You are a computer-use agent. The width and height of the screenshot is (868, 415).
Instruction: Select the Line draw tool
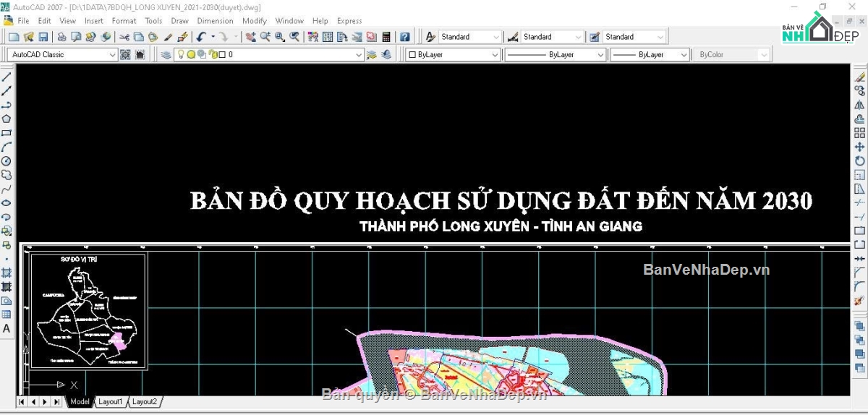(7, 77)
